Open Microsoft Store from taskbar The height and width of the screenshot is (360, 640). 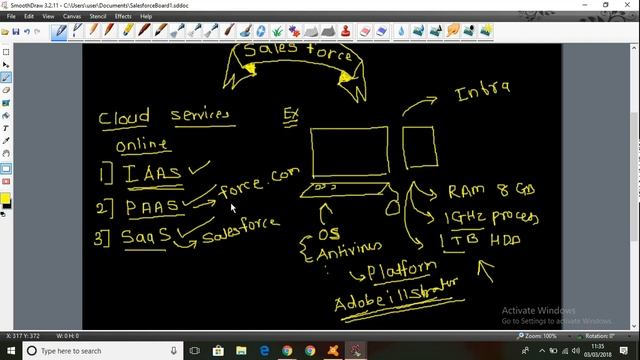click(x=218, y=351)
